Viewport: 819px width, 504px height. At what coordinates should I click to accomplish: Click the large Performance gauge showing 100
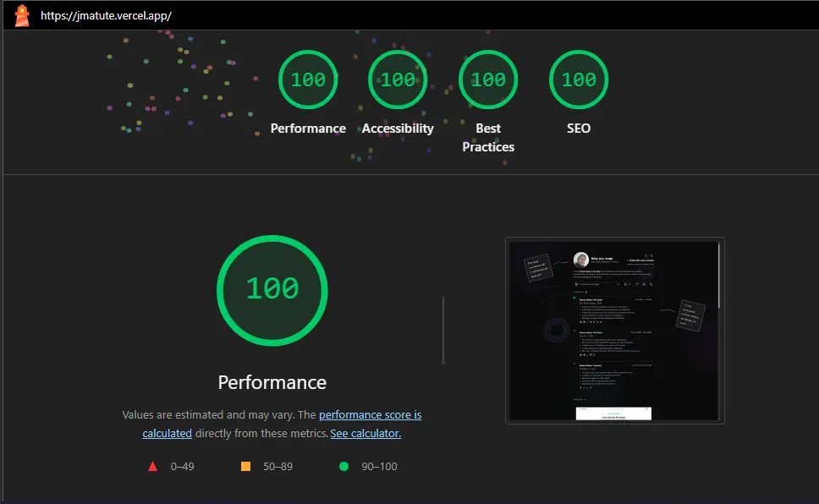coord(272,290)
